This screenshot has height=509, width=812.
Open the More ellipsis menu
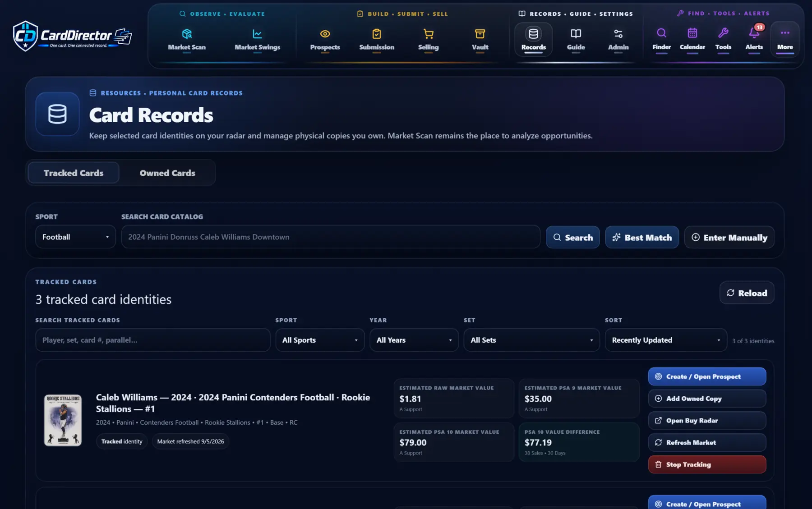[x=785, y=40]
